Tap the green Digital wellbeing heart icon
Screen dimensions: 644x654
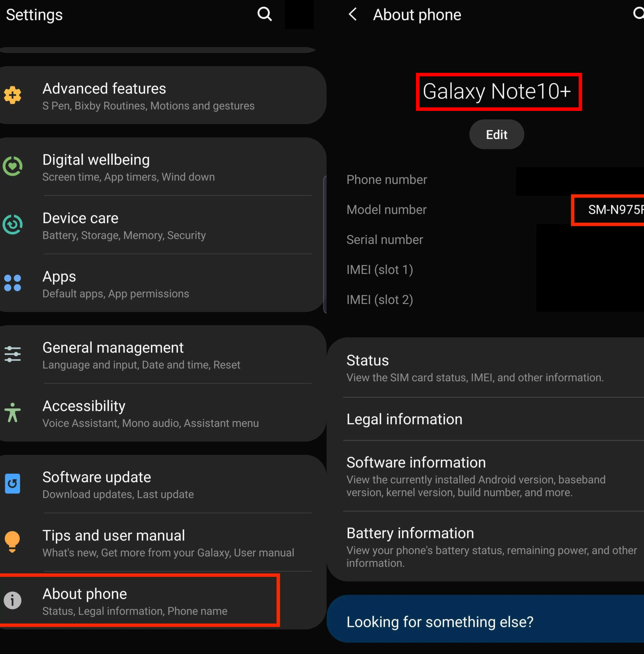[x=13, y=166]
